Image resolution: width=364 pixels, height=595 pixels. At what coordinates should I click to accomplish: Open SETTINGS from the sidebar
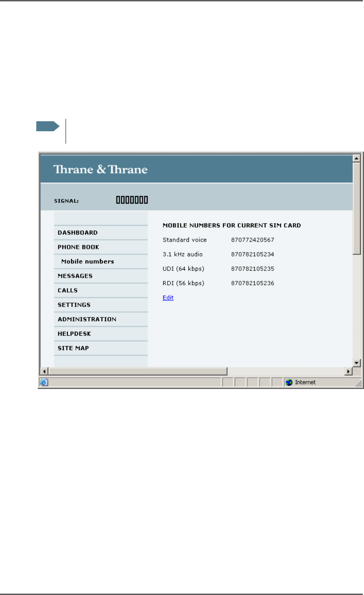pyautogui.click(x=74, y=305)
